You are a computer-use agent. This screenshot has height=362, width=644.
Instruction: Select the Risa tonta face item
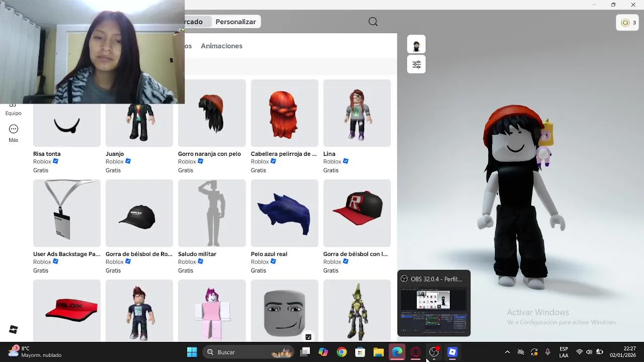point(67,125)
